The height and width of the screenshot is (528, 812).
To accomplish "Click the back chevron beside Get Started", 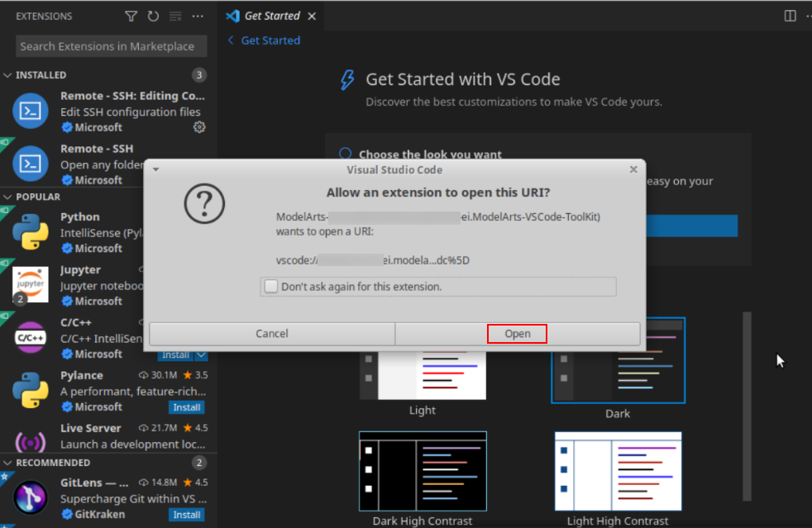I will click(x=231, y=40).
